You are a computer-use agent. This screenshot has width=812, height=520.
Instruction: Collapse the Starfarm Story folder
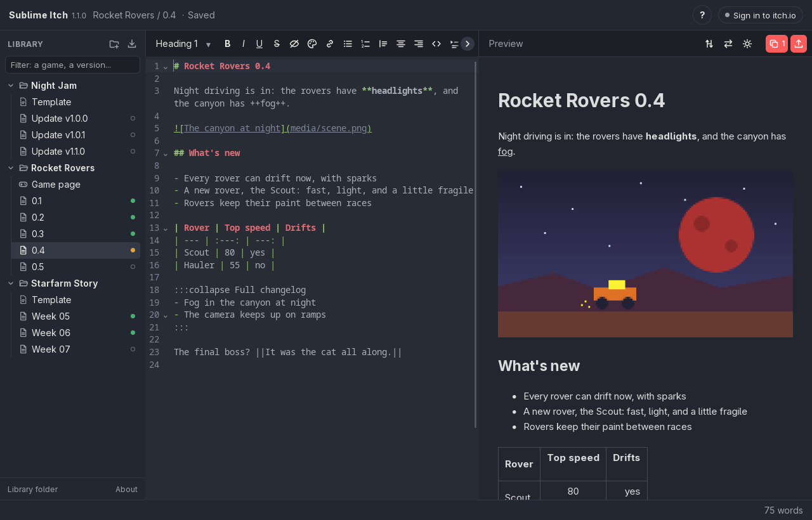pos(11,283)
